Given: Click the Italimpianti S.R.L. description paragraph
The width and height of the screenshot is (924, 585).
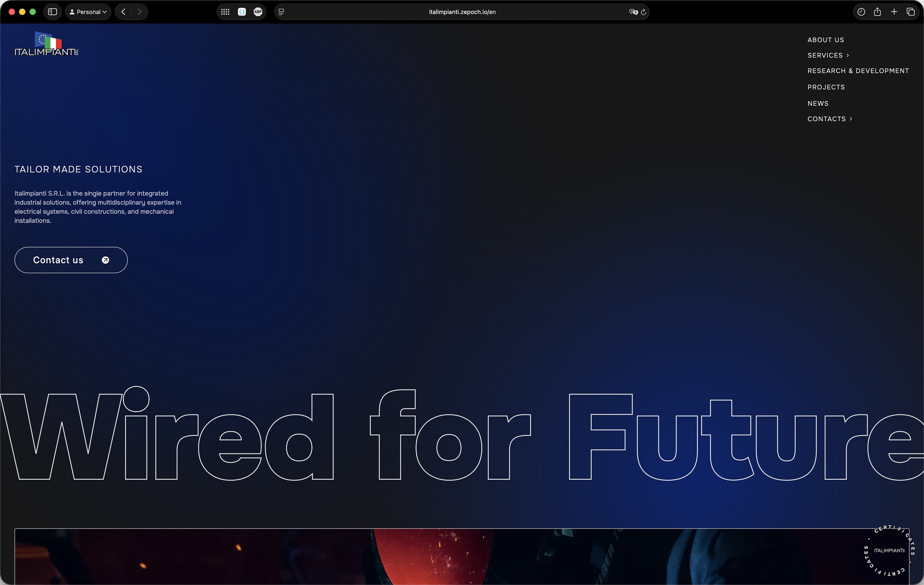Looking at the screenshot, I should pos(98,207).
